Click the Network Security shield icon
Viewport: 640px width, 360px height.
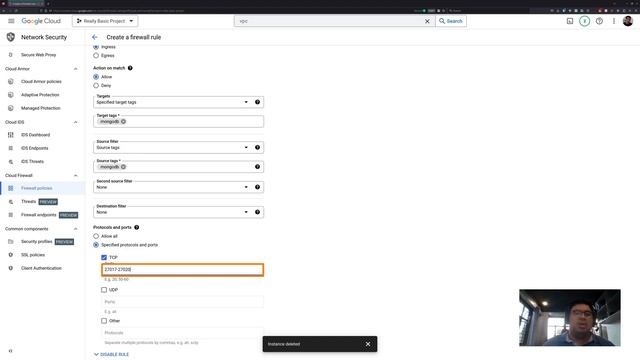11,37
